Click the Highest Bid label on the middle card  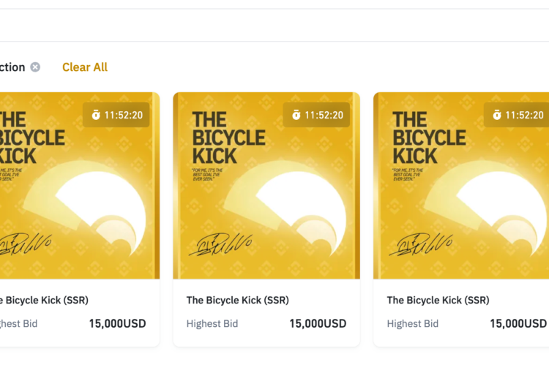[212, 323]
